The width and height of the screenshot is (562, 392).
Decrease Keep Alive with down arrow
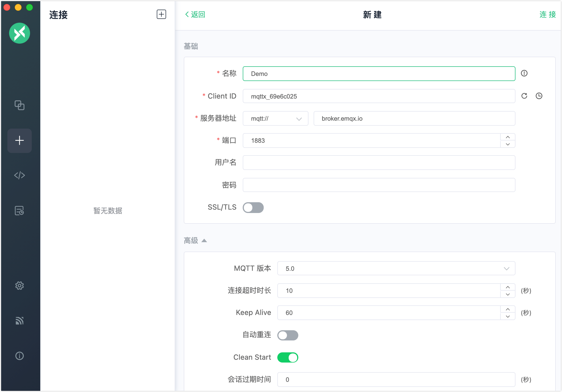(x=508, y=316)
